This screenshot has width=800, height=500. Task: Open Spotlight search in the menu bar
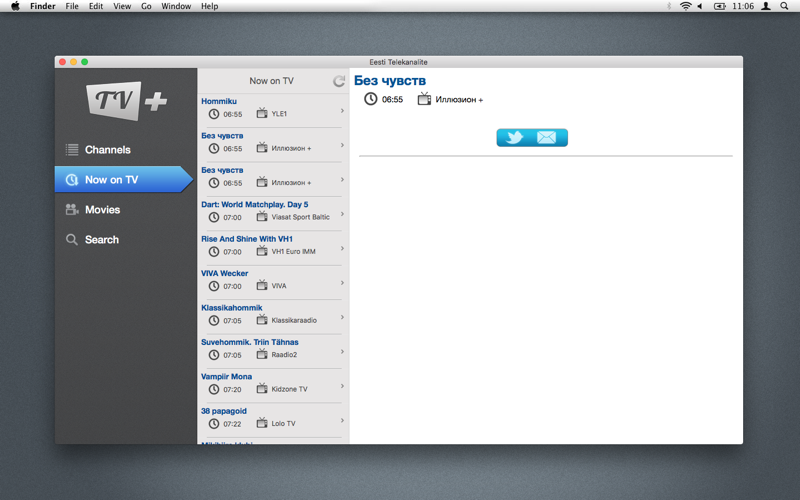tap(784, 6)
